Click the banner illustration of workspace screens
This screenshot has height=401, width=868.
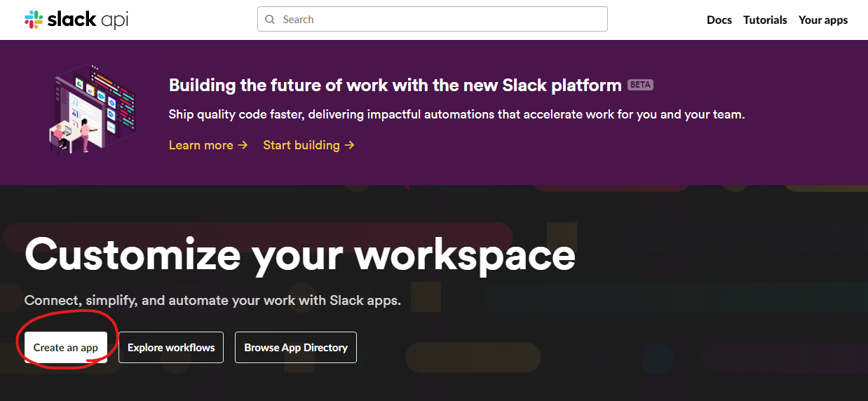click(x=93, y=109)
